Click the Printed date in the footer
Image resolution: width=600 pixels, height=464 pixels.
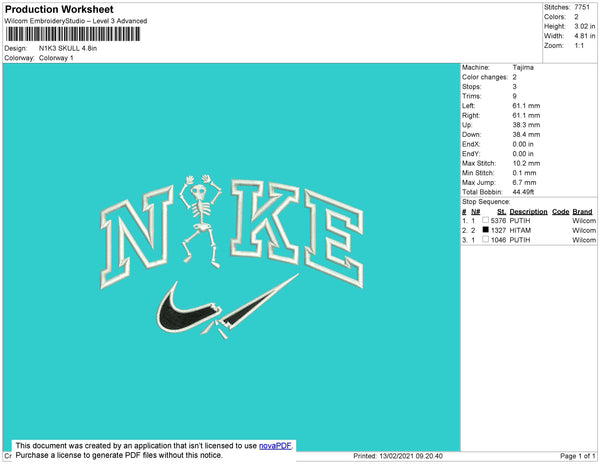coord(398,456)
